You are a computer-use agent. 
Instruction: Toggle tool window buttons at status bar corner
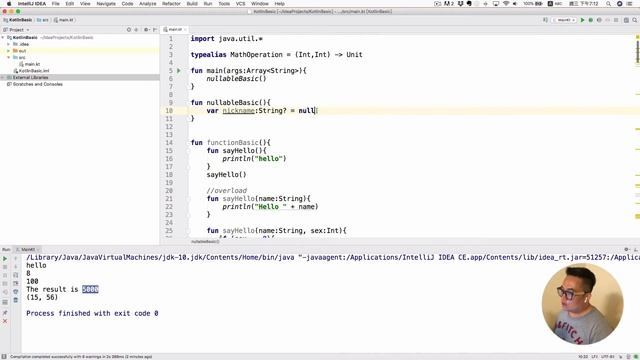pos(4,357)
